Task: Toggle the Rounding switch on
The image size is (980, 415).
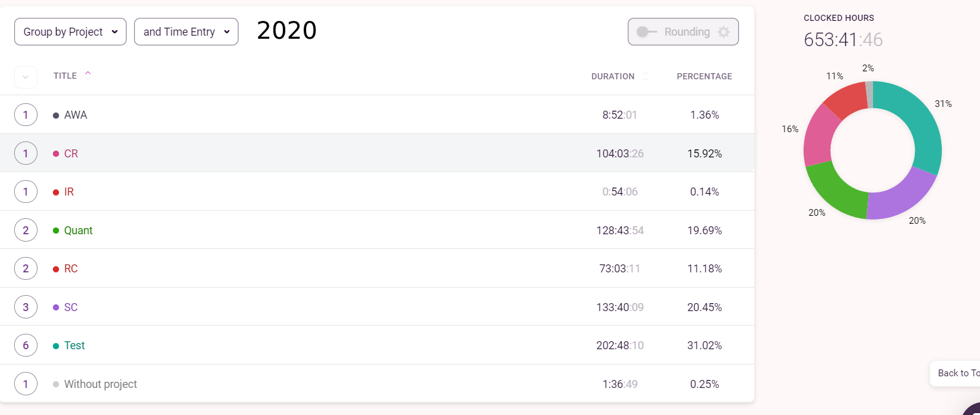Action: [646, 32]
